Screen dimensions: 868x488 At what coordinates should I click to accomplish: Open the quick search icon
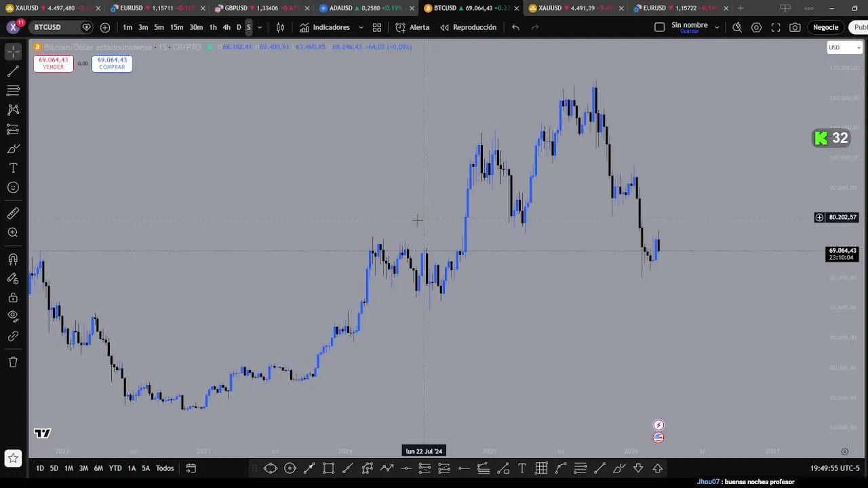(737, 27)
